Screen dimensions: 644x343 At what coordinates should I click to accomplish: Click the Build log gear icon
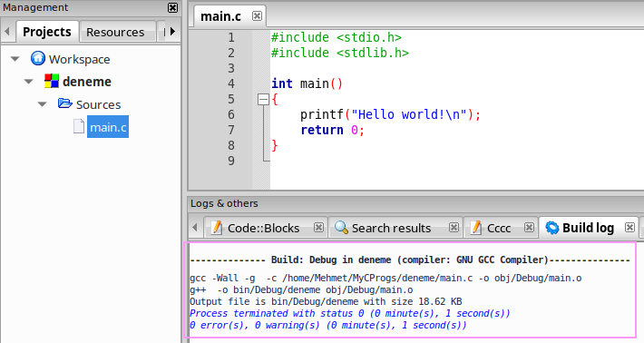click(552, 228)
